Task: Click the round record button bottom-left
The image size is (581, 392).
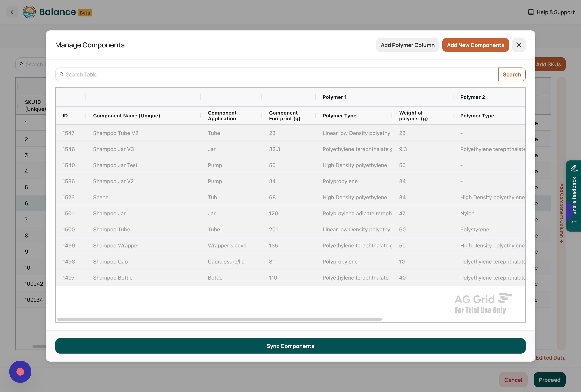Action: tap(20, 372)
